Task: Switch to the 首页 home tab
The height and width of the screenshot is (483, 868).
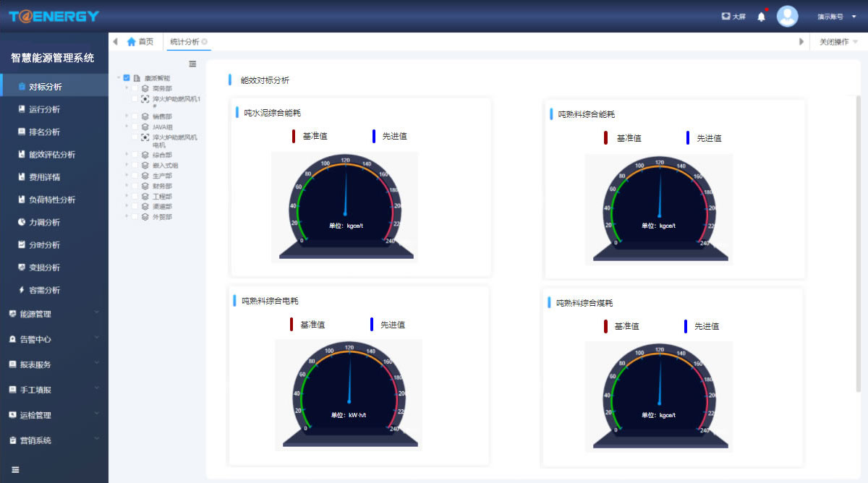Action: (140, 42)
